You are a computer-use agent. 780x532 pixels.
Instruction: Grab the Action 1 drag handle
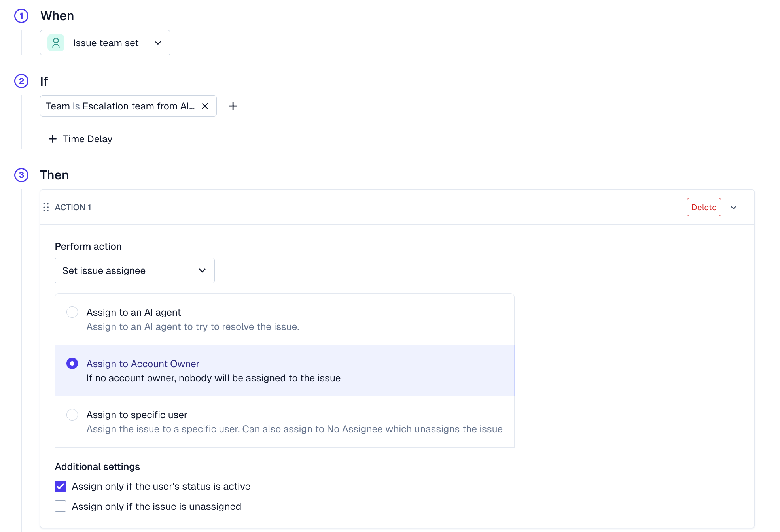tap(46, 207)
